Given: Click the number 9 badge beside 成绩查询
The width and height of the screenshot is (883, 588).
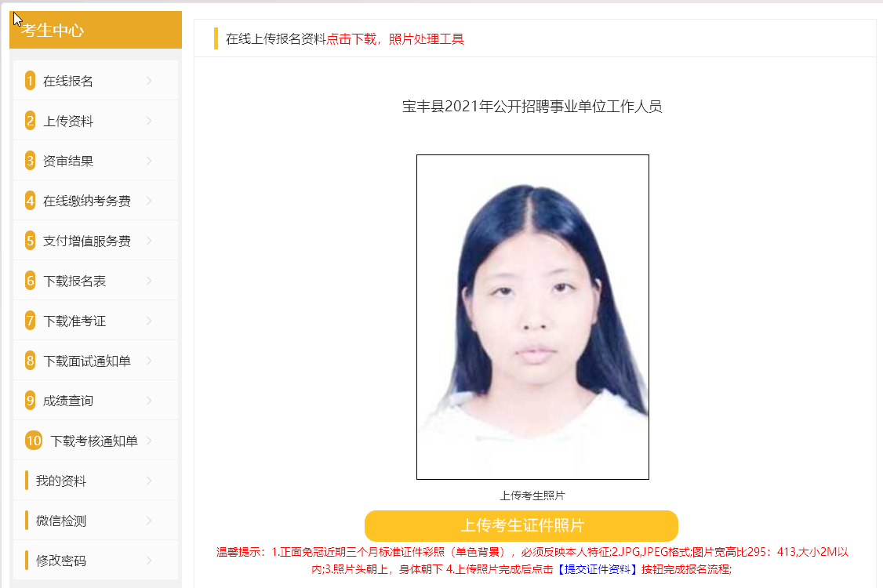Looking at the screenshot, I should (31, 401).
